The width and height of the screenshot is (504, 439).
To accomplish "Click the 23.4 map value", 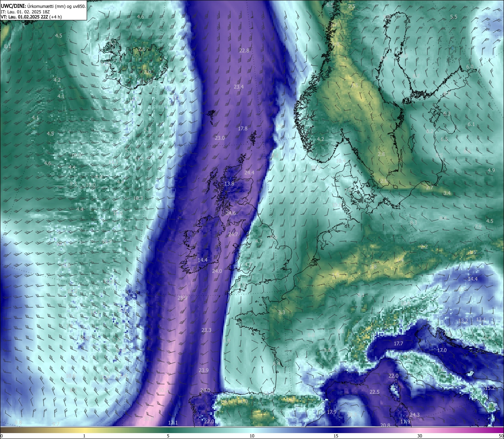I will pos(239,87).
